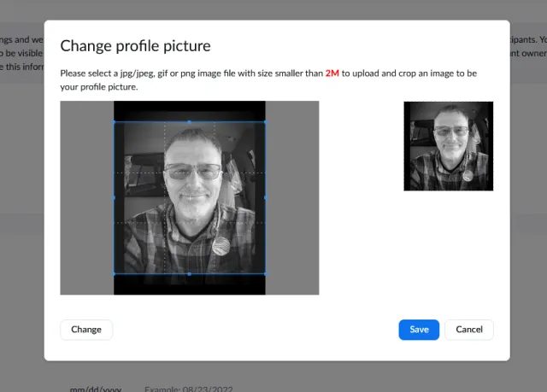Cancel the profile picture change

click(x=469, y=330)
